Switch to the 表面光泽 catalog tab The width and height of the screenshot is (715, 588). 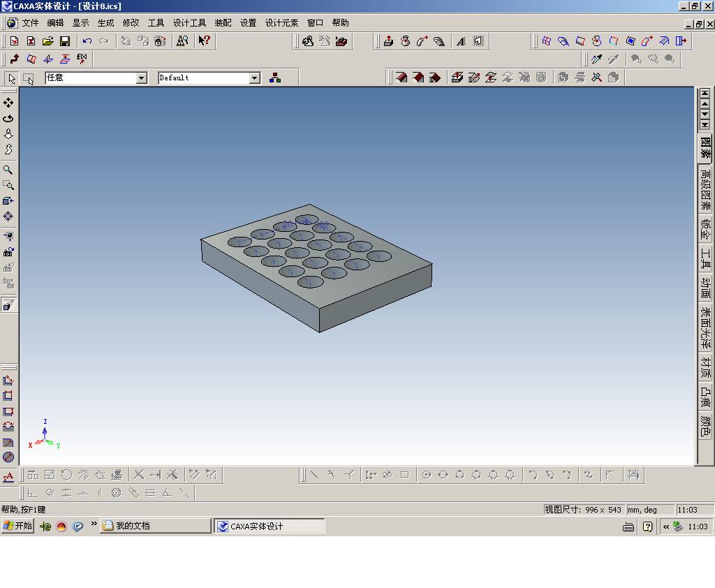click(x=705, y=328)
